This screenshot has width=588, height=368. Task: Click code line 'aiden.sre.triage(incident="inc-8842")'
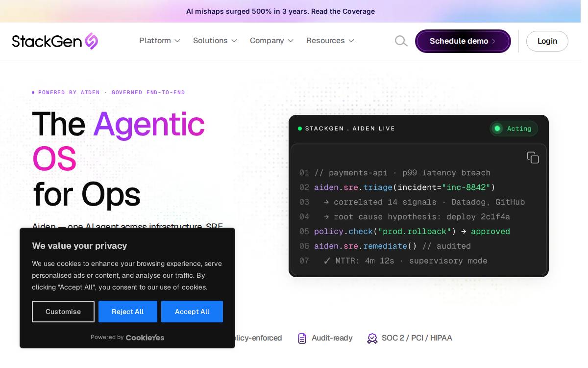click(405, 187)
